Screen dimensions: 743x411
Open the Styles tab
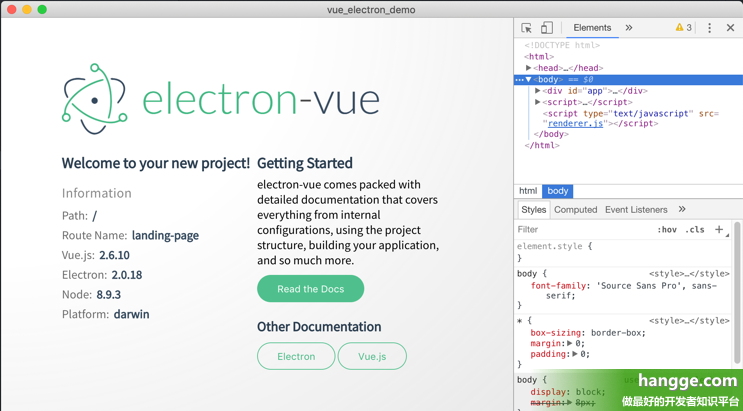(534, 210)
